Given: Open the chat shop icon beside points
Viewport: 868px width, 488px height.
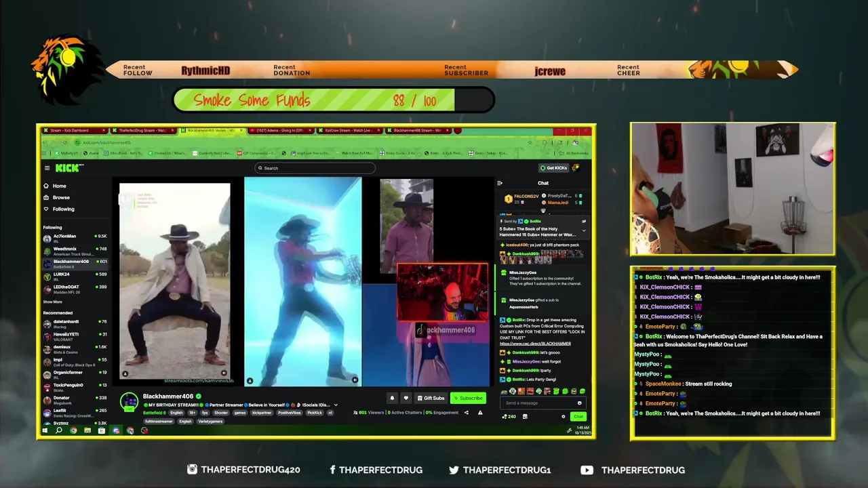Looking at the screenshot, I should [x=524, y=416].
